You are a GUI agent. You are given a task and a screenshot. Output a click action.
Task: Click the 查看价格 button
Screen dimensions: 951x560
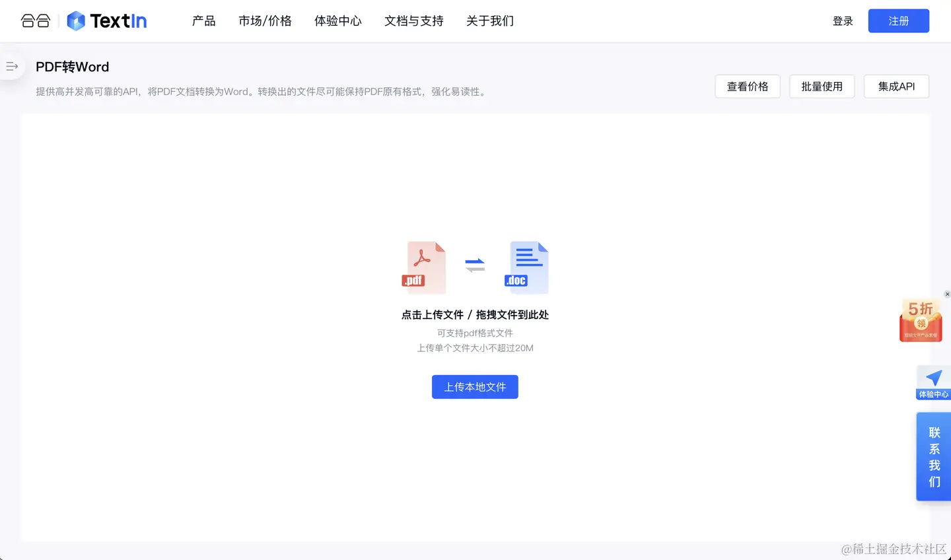tap(748, 87)
